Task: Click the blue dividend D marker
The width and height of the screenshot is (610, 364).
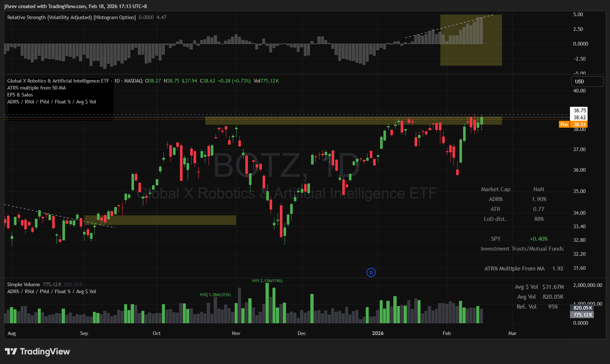Action: pyautogui.click(x=371, y=272)
